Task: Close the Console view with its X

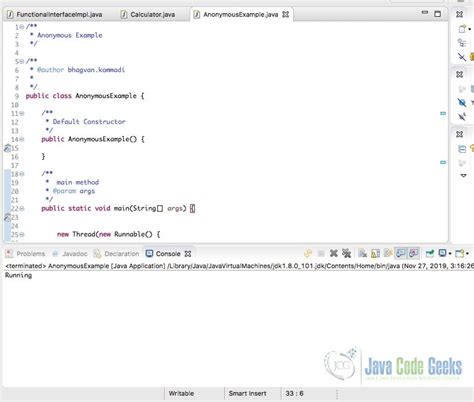Action: click(x=188, y=254)
